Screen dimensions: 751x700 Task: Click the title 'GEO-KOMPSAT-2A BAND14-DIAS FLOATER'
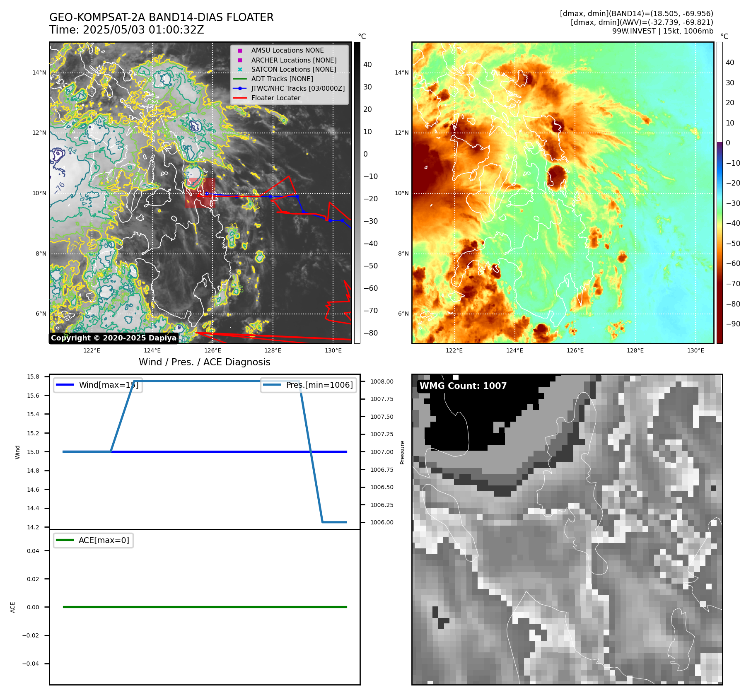pyautogui.click(x=162, y=17)
